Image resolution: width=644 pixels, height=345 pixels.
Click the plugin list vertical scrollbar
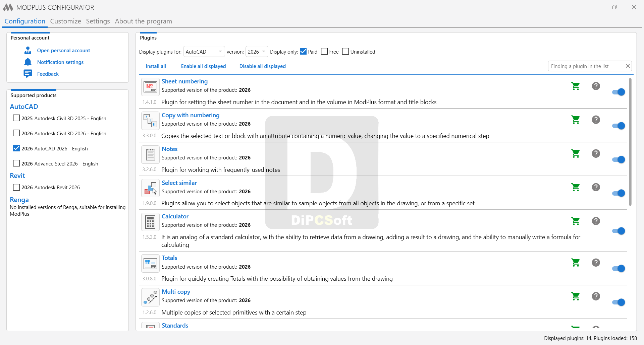point(630,142)
